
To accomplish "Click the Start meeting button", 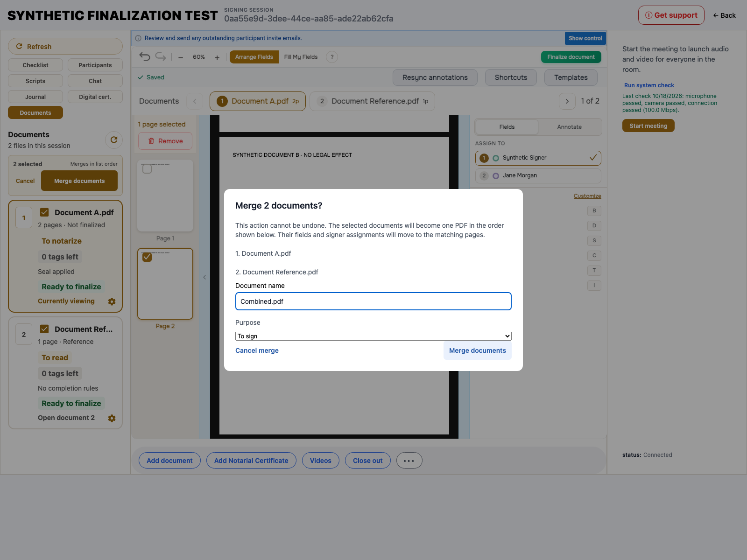I will point(648,126).
